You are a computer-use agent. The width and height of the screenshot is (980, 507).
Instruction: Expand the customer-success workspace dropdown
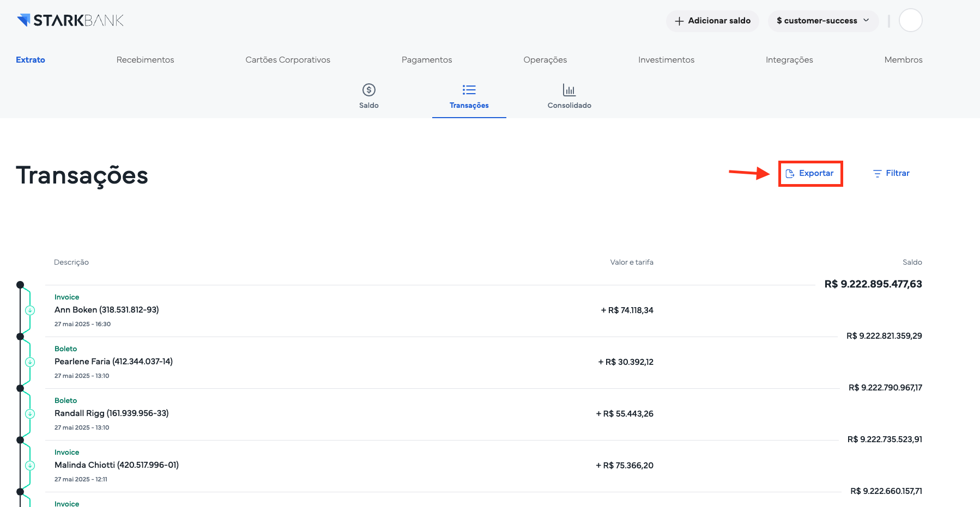click(822, 21)
